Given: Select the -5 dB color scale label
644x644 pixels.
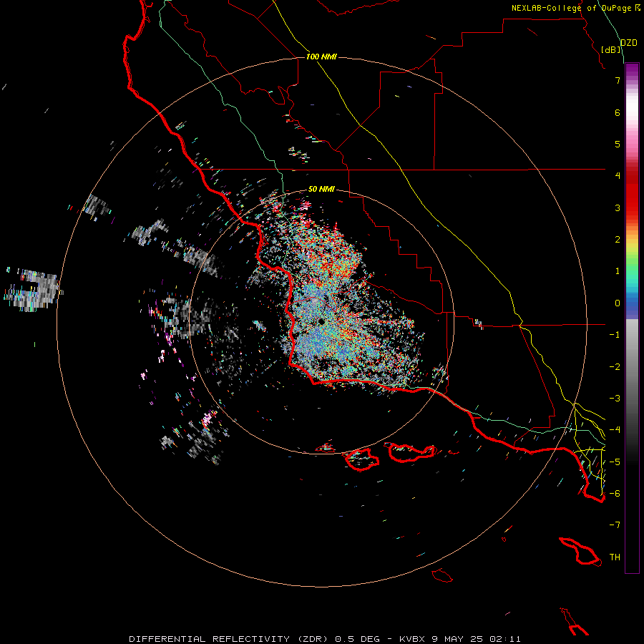Looking at the screenshot, I should coord(615,462).
